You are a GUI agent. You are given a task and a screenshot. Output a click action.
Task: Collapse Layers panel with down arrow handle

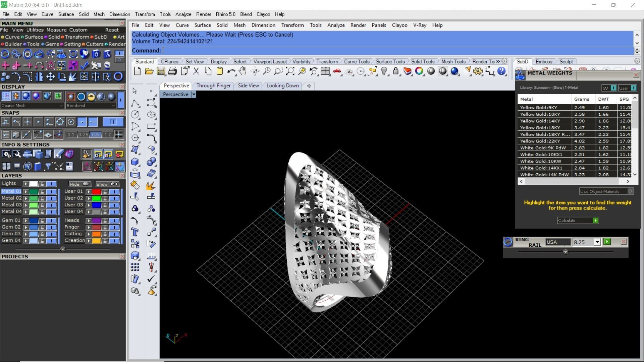click(x=63, y=249)
